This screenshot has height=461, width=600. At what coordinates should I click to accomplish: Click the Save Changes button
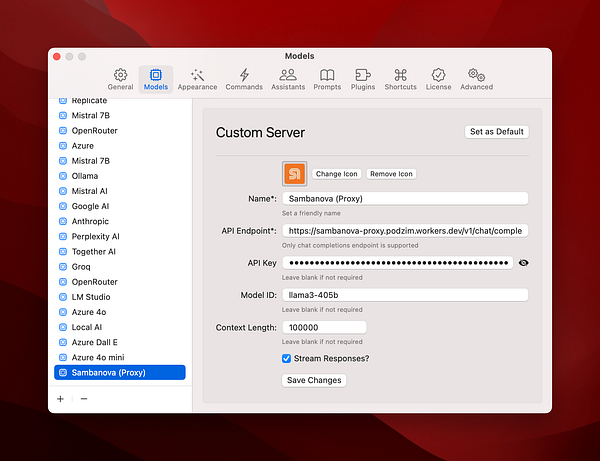tap(314, 380)
